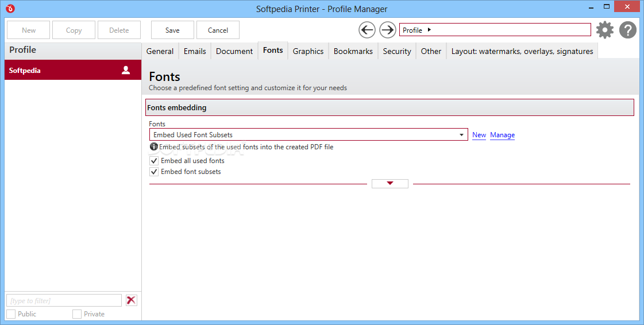Click the Manage font settings link
Viewport: 644px width, 325px height.
point(502,134)
